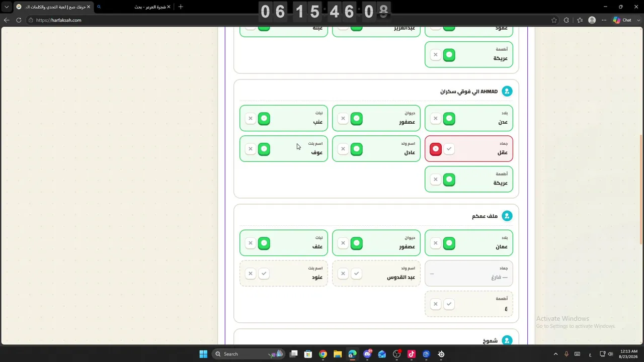Mark عقل answer correct with checkmark
The width and height of the screenshot is (644, 362).
coord(449,149)
